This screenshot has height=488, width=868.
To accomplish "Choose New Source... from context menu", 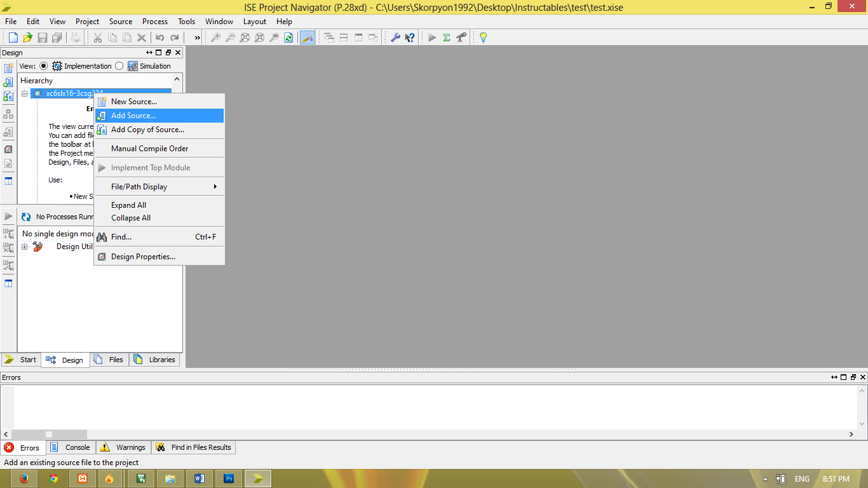I will (x=159, y=102).
